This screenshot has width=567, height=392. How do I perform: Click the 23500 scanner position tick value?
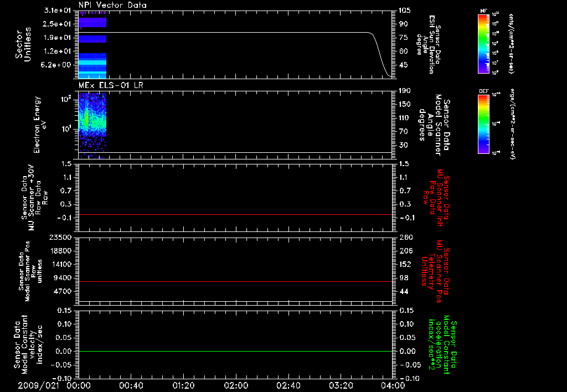pyautogui.click(x=60, y=237)
